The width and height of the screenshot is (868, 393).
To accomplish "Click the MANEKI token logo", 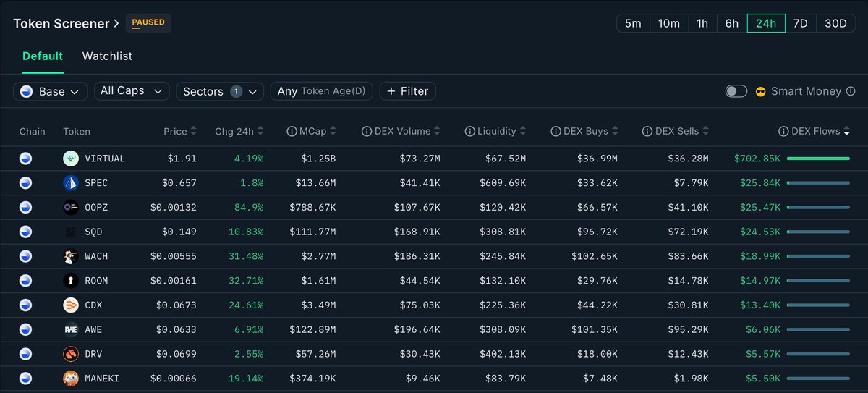I will point(70,379).
